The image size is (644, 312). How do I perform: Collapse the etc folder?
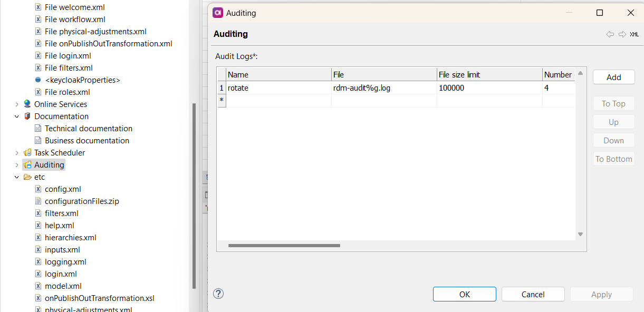pos(17,177)
